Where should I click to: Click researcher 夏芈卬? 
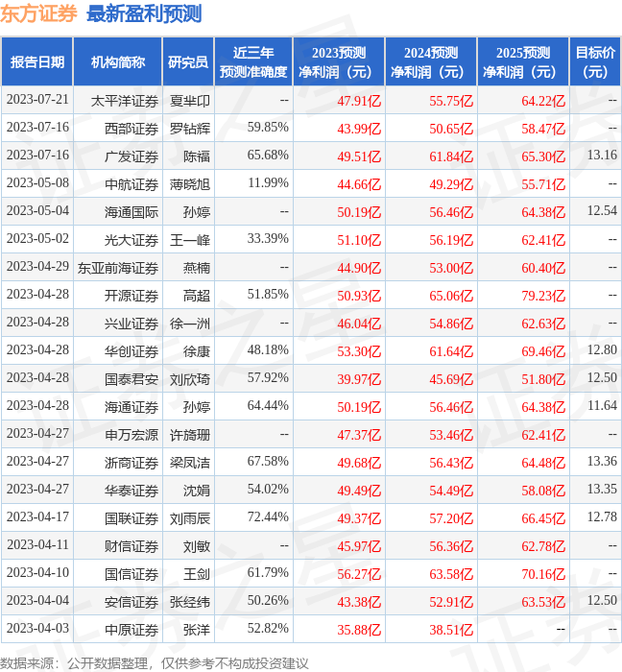pos(190,101)
